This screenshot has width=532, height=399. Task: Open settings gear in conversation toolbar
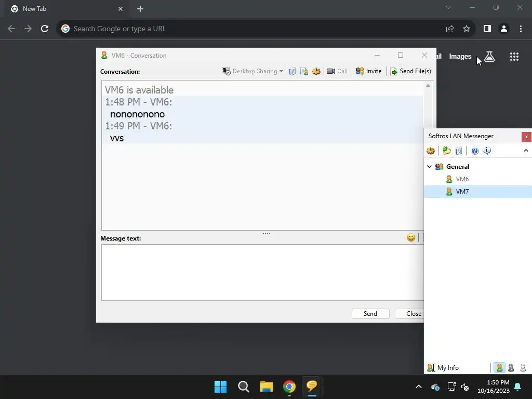[x=316, y=71]
